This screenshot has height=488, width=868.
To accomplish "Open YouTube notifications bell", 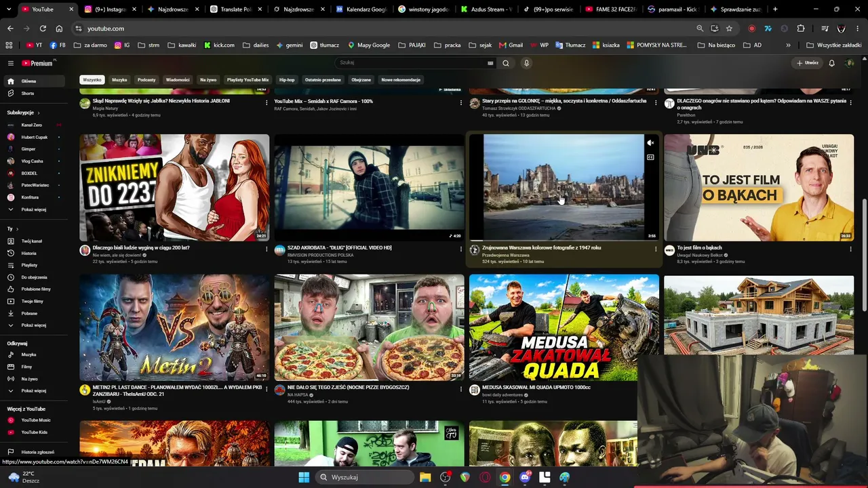I will [831, 63].
